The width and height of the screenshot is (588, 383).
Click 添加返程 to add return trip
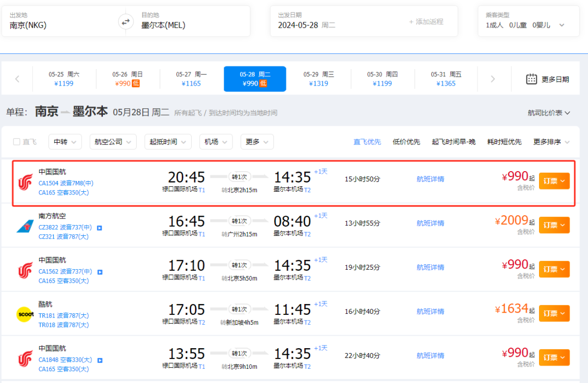tap(426, 22)
